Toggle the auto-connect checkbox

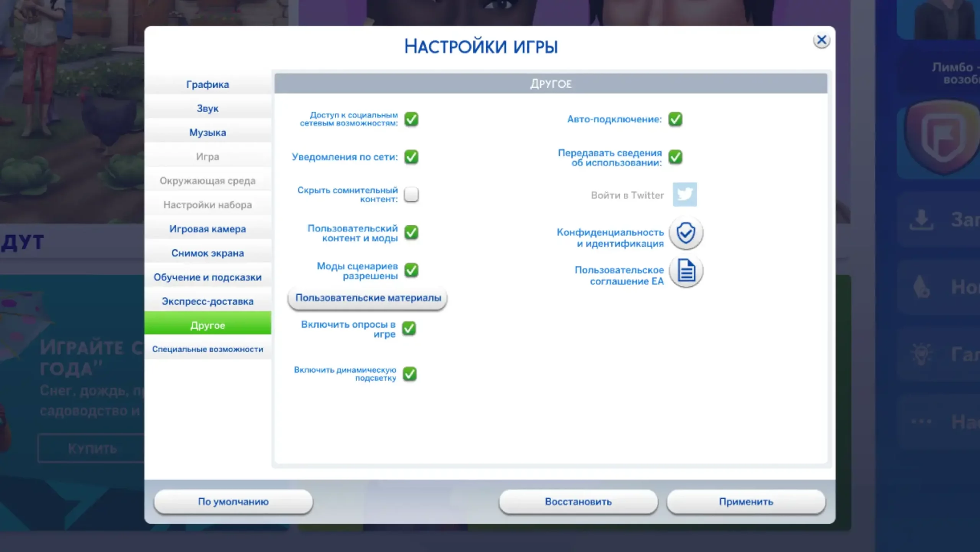pos(675,119)
